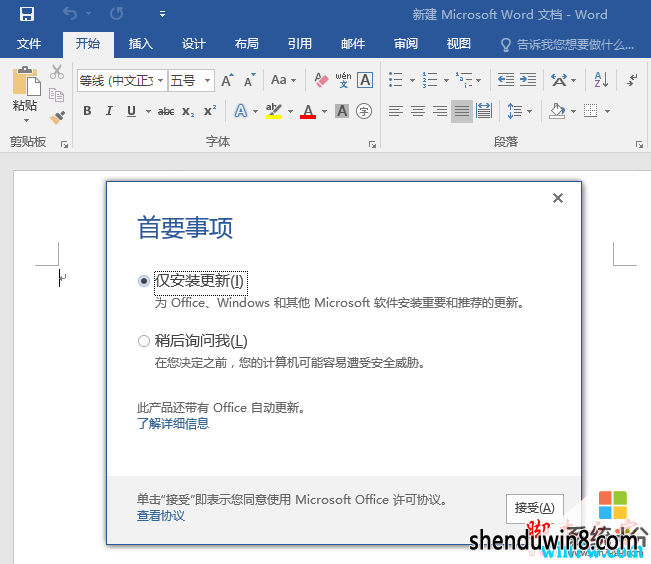Click the Copy icon
Image resolution: width=651 pixels, height=564 pixels.
coord(56,95)
